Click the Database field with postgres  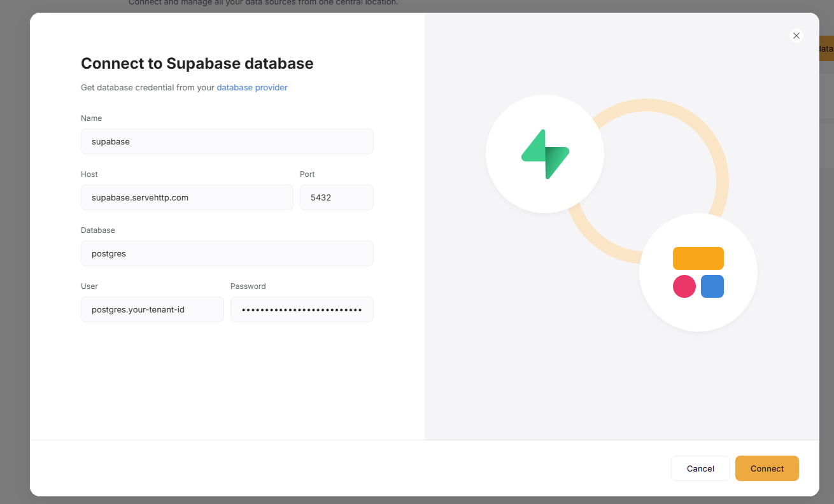click(x=227, y=253)
